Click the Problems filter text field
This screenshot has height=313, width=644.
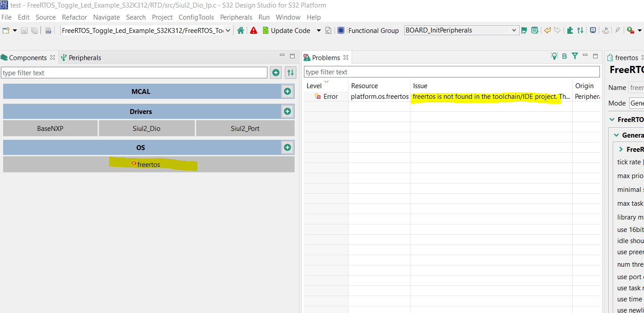pyautogui.click(x=452, y=72)
